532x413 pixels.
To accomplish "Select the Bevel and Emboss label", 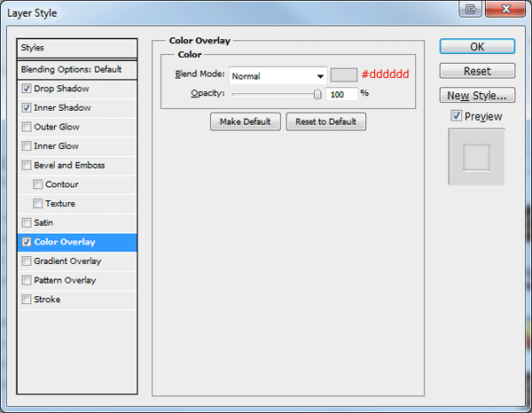I will click(x=69, y=165).
